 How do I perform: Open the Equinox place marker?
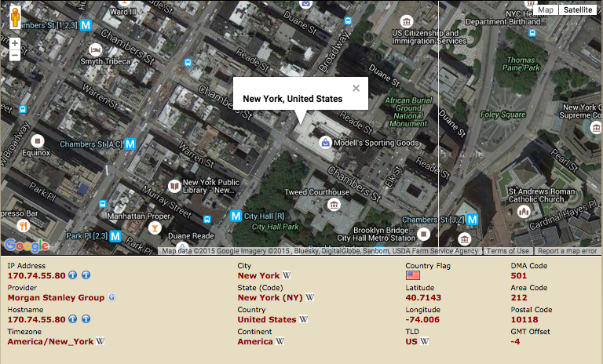38,141
